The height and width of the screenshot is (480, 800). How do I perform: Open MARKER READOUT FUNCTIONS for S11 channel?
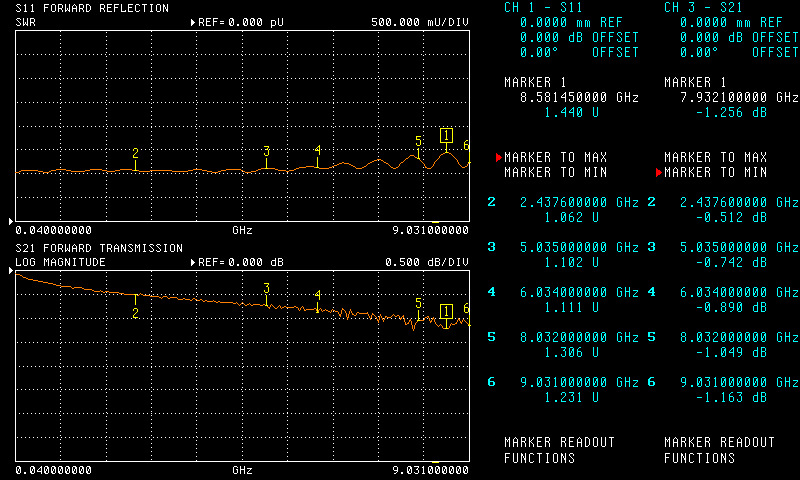(559, 450)
